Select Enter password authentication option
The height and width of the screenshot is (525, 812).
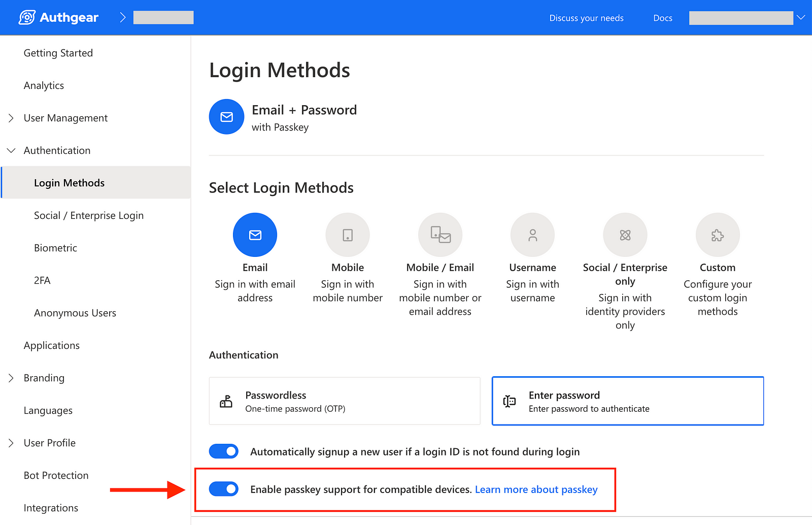coord(628,401)
